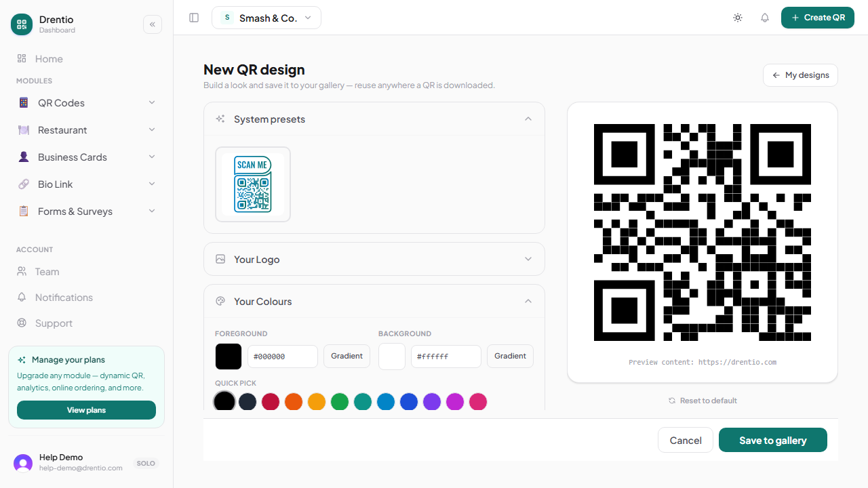Click the Restaurant module icon
The width and height of the screenshot is (868, 488).
[x=24, y=130]
